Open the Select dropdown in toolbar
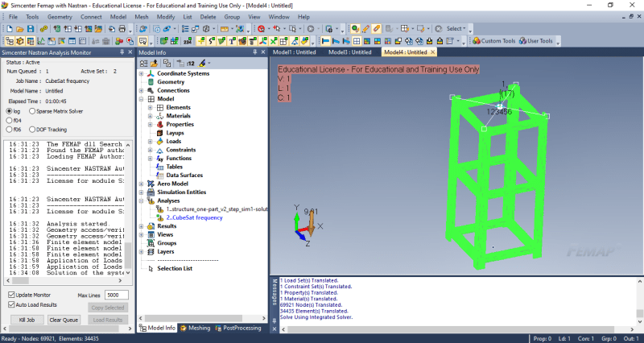 [456, 29]
